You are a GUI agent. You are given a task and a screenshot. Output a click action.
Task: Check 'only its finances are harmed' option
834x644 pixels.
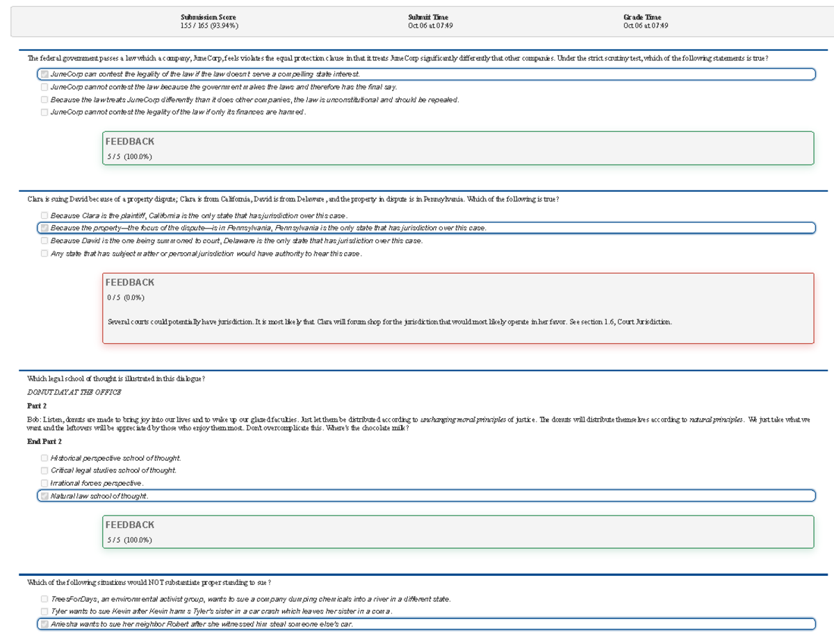coord(44,113)
